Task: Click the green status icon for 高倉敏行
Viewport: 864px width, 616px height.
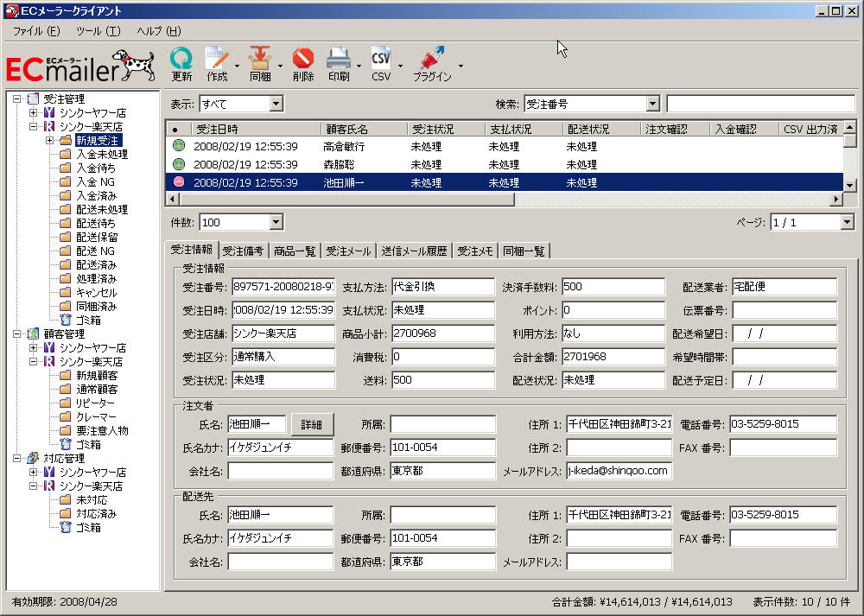Action: click(179, 146)
